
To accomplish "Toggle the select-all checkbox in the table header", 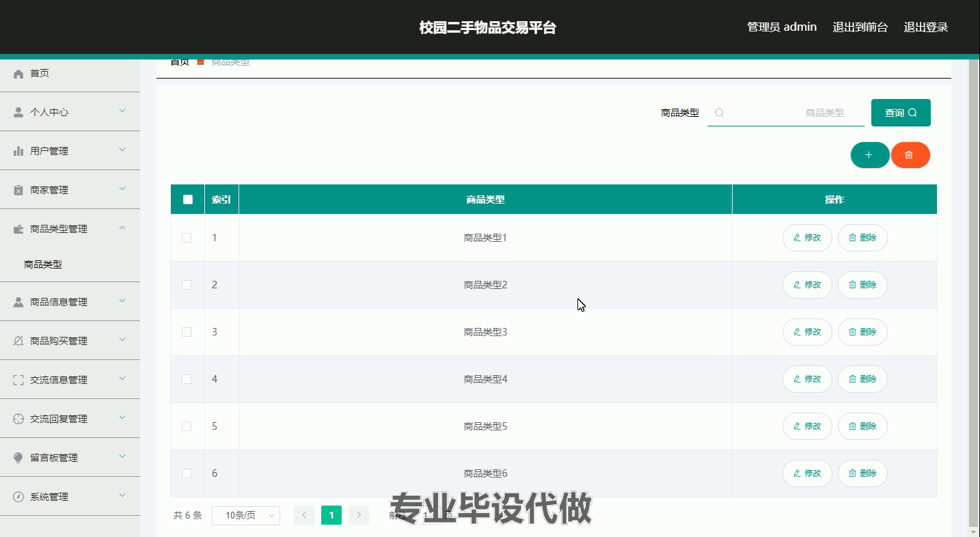I will (188, 199).
